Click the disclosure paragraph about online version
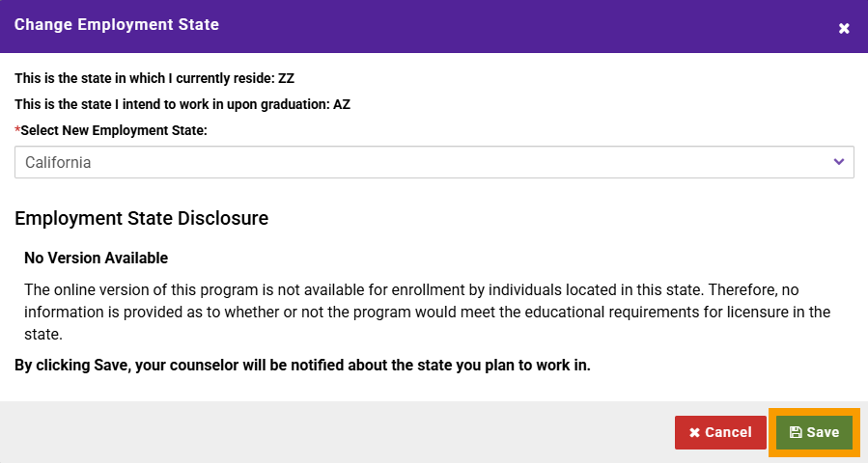868x463 pixels. [x=427, y=312]
